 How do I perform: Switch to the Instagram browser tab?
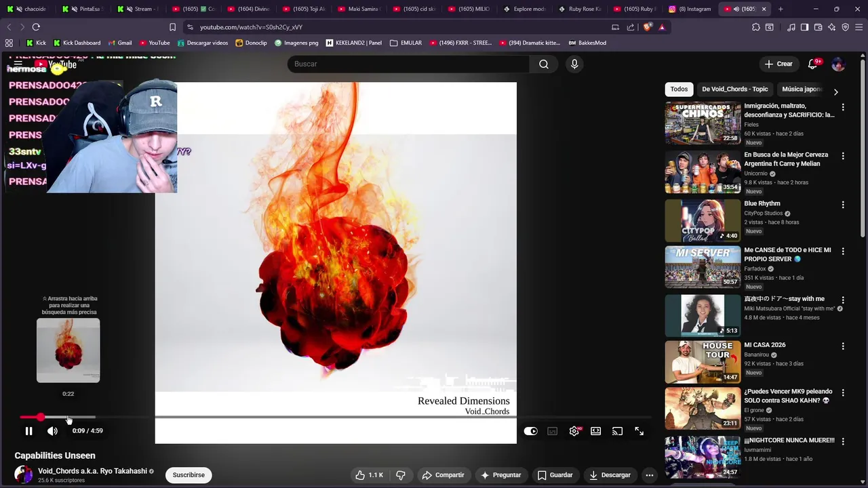pos(690,9)
